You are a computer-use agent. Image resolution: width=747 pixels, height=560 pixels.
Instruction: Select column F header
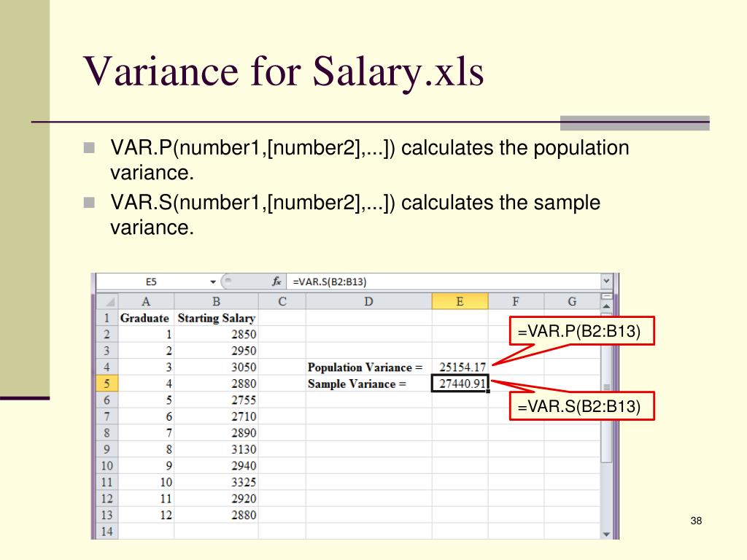[x=516, y=301]
